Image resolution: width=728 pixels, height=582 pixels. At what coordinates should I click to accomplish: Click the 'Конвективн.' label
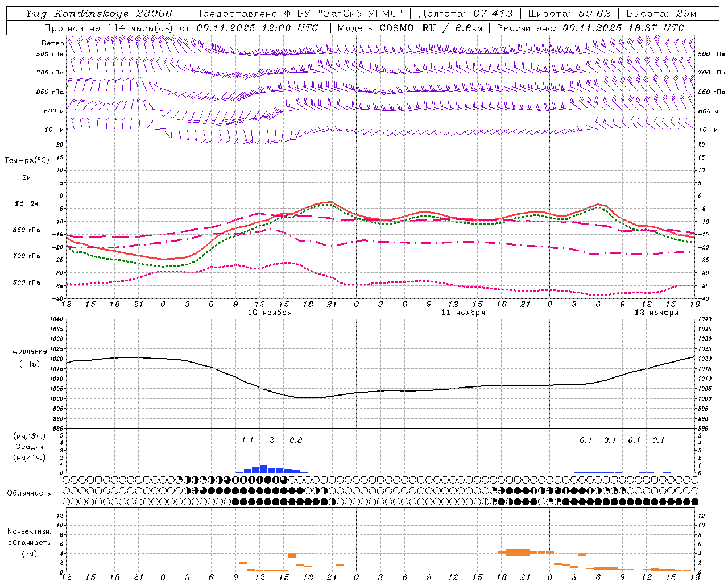(x=29, y=531)
